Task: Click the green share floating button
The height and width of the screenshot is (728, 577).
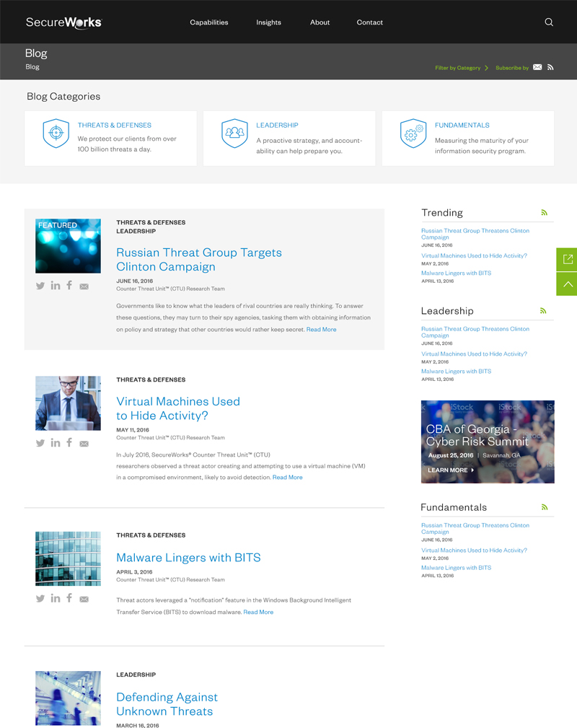Action: [567, 260]
